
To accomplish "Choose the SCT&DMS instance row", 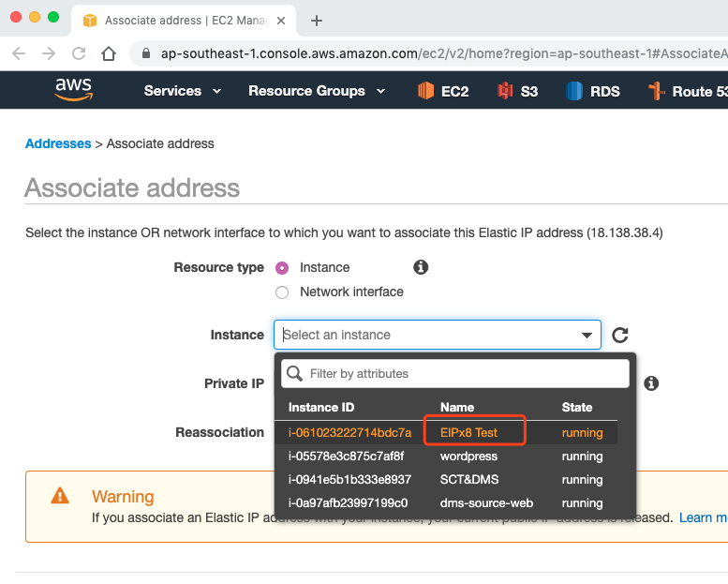I will point(446,479).
